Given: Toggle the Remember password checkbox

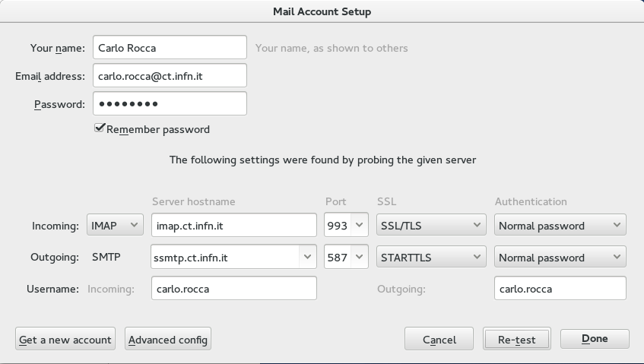Looking at the screenshot, I should pyautogui.click(x=100, y=128).
